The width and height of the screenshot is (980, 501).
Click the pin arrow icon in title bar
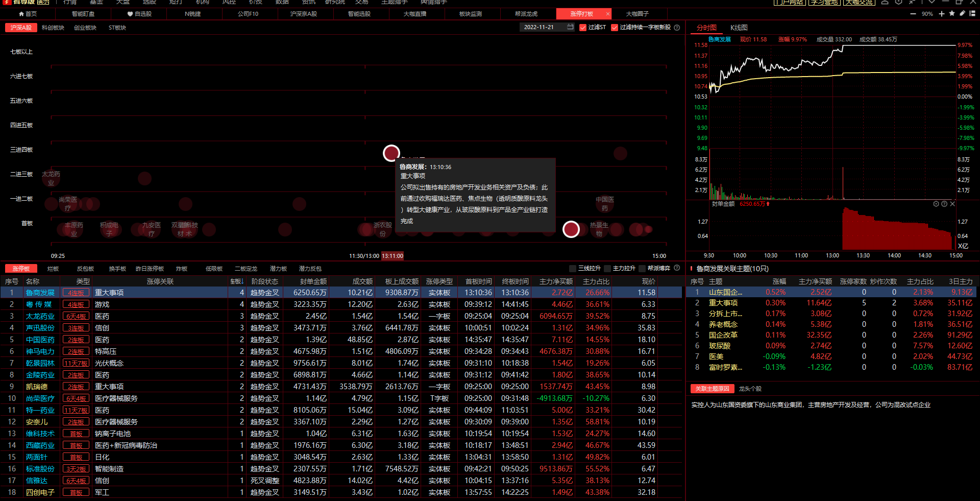[x=912, y=2]
